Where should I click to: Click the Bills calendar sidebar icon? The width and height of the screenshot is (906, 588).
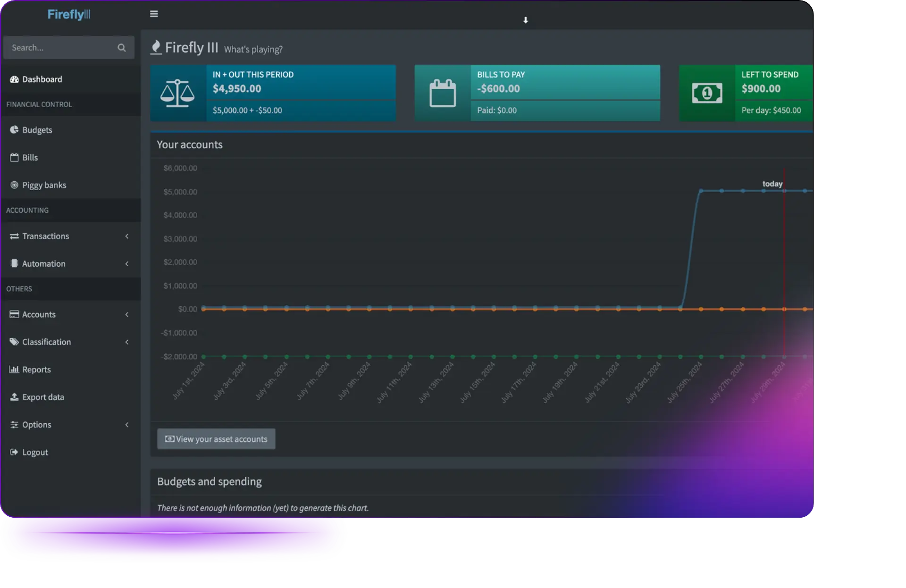coord(14,158)
